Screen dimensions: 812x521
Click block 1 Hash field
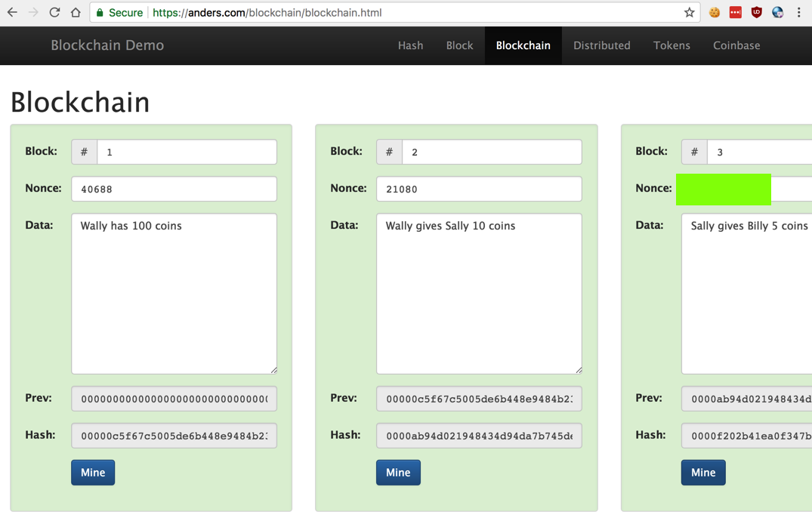(174, 436)
